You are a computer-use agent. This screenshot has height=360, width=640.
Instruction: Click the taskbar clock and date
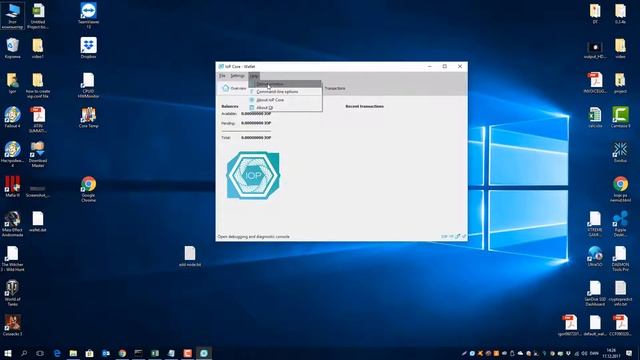point(611,353)
